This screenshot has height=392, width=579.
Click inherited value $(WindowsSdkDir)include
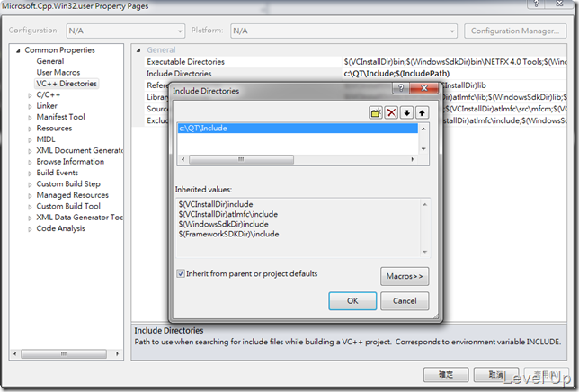tap(223, 224)
